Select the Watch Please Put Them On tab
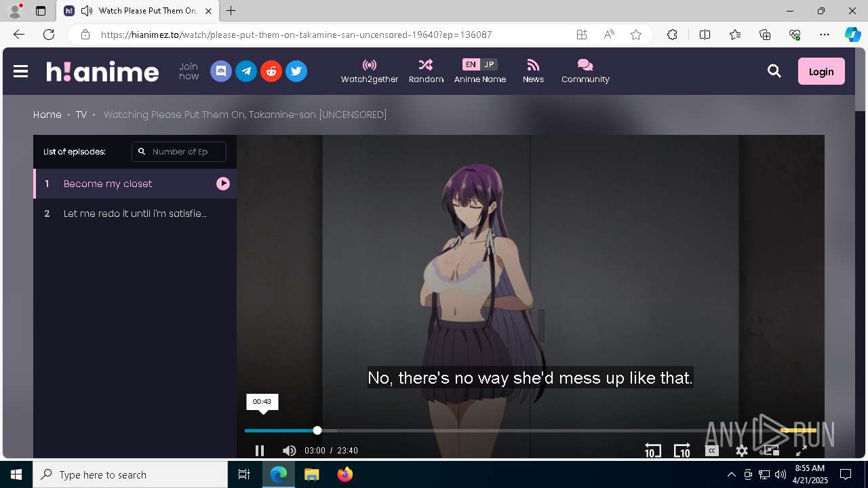Image resolution: width=868 pixels, height=488 pixels. [x=138, y=11]
